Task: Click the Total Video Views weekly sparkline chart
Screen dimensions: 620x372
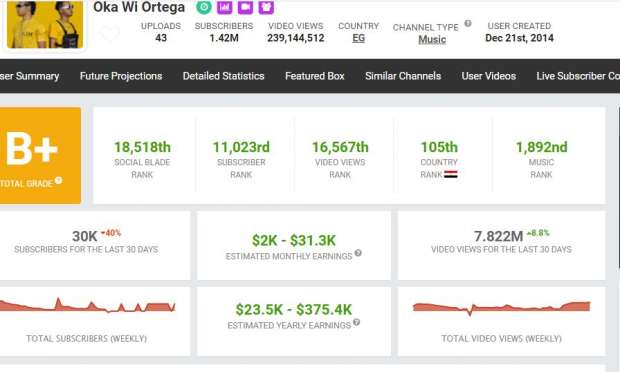Action: pos(501,308)
